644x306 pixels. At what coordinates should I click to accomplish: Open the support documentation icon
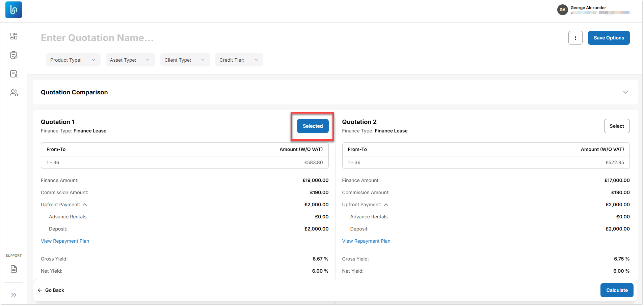click(14, 269)
